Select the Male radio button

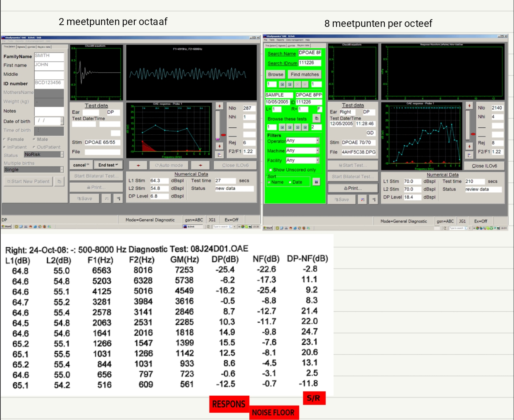(34, 140)
